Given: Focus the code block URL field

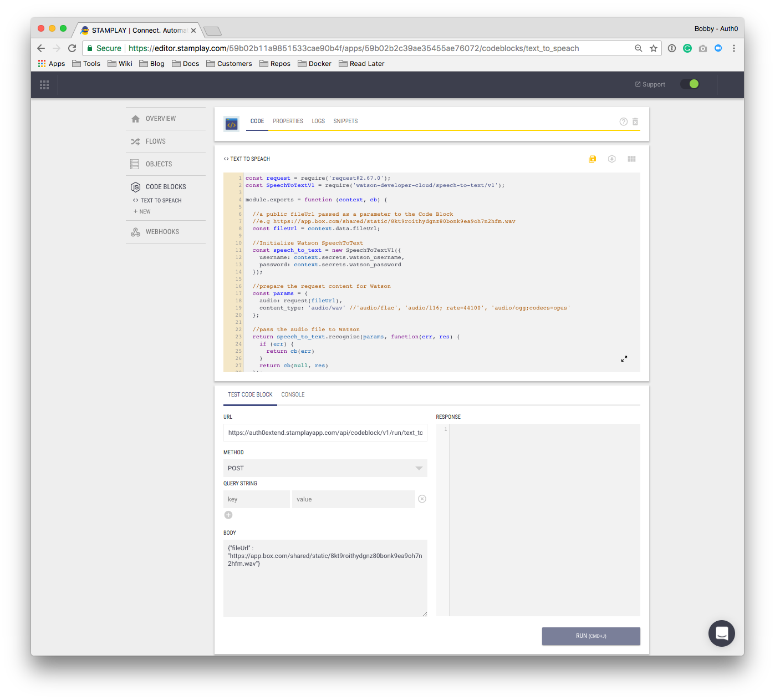Looking at the screenshot, I should click(325, 433).
